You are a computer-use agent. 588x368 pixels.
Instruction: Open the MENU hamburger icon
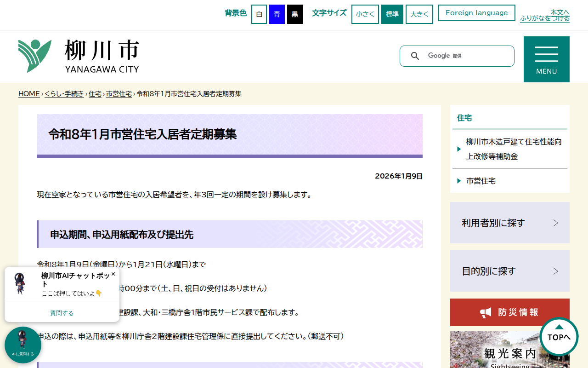(x=546, y=54)
